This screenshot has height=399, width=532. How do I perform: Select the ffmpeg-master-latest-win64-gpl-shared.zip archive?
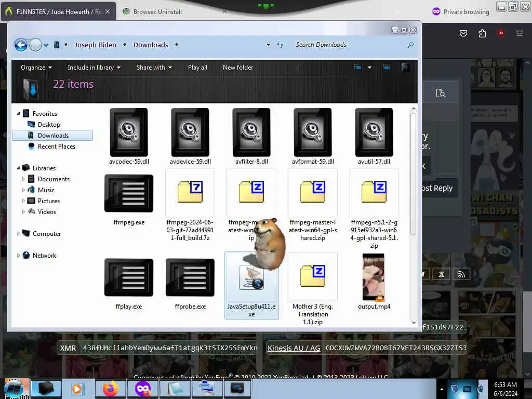pyautogui.click(x=312, y=192)
